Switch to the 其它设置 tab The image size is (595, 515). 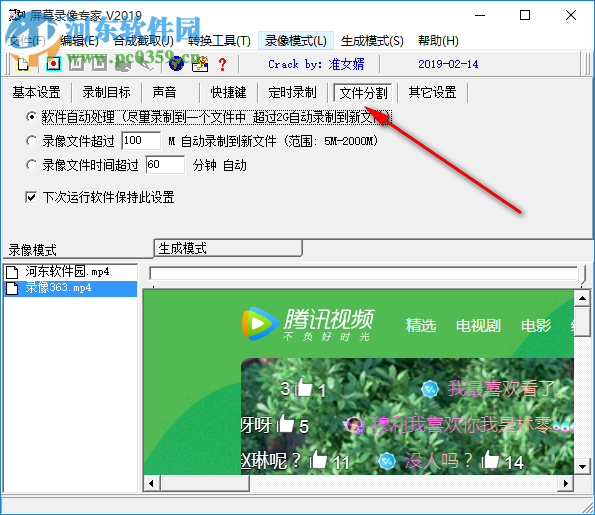click(x=433, y=93)
